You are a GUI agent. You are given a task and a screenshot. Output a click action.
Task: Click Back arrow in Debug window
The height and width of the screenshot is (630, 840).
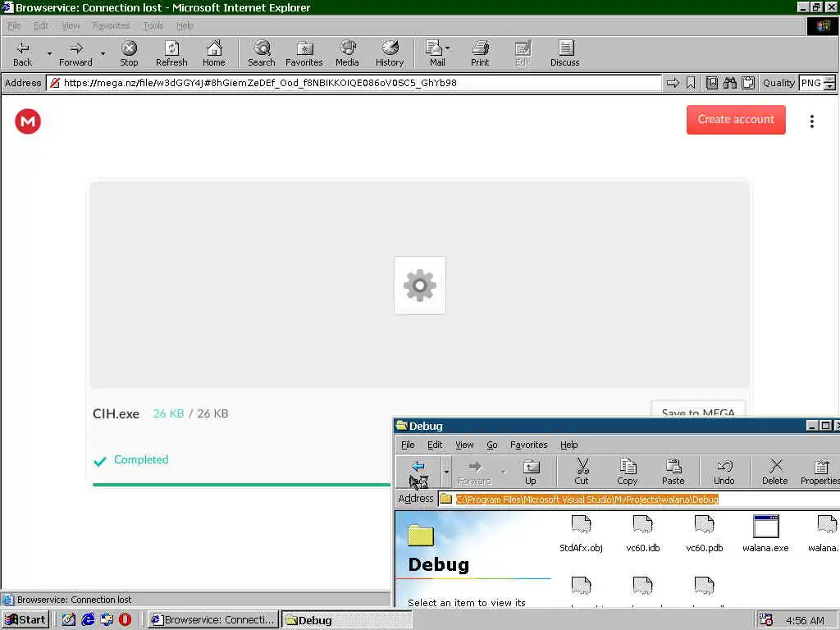point(418,472)
